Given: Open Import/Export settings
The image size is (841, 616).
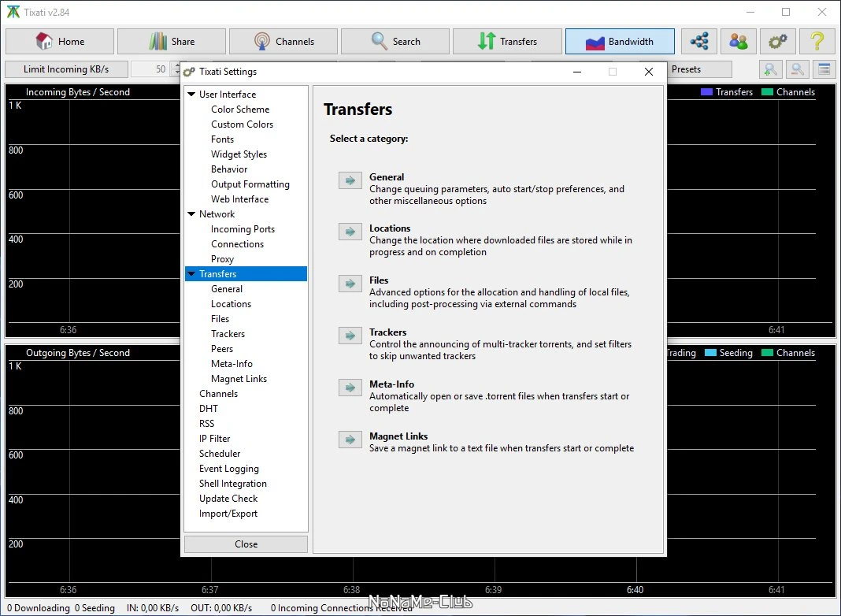Looking at the screenshot, I should pyautogui.click(x=228, y=514).
